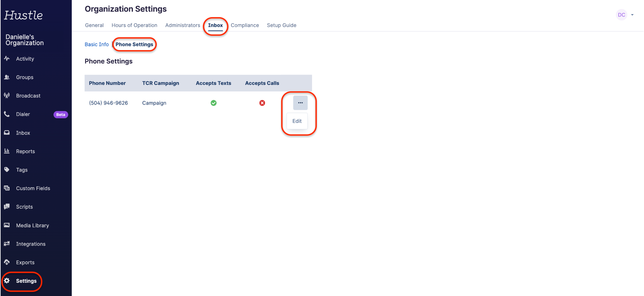644x296 pixels.
Task: Choose Edit from the row menu
Action: pos(297,121)
